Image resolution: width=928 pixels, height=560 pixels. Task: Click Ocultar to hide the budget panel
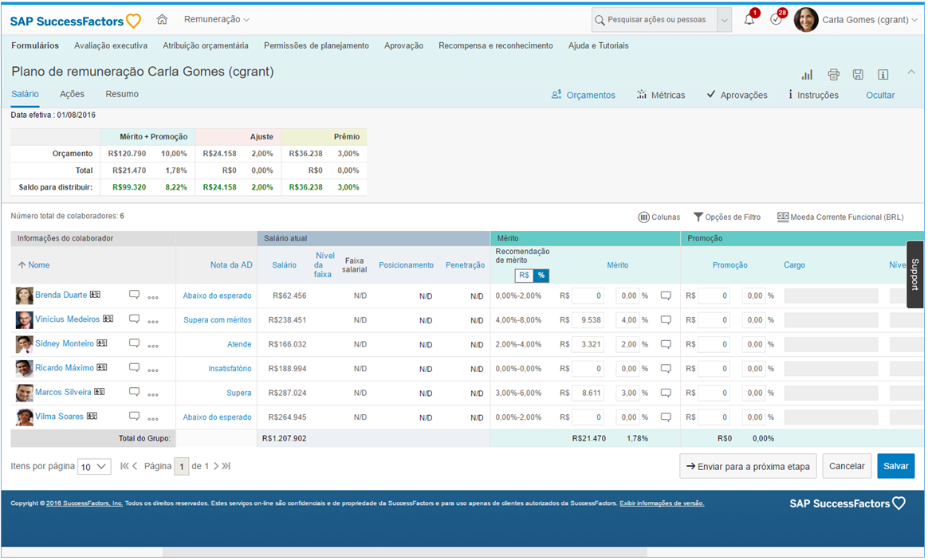(880, 96)
